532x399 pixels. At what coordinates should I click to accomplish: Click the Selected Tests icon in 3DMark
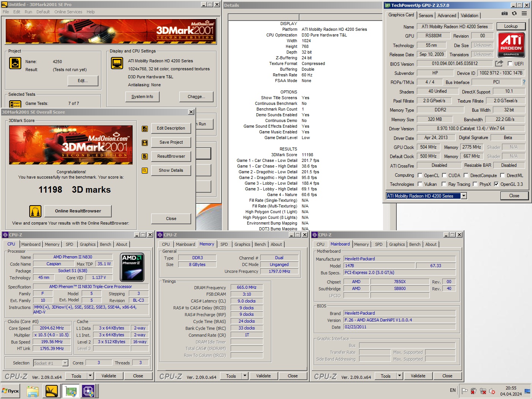(x=15, y=104)
